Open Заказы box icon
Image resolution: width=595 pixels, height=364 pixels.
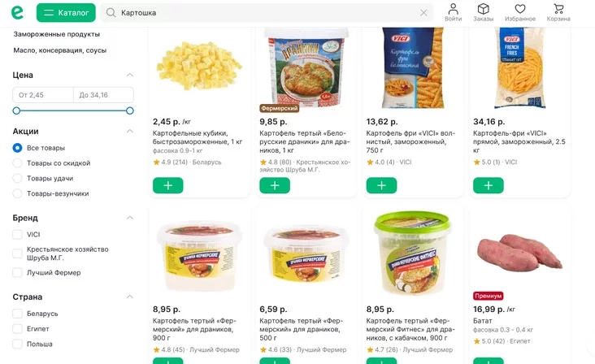(x=483, y=9)
